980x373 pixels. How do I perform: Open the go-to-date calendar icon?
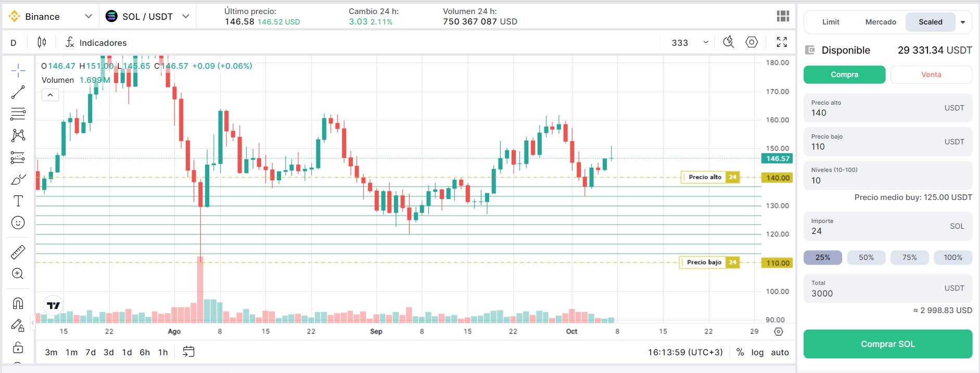pos(188,352)
